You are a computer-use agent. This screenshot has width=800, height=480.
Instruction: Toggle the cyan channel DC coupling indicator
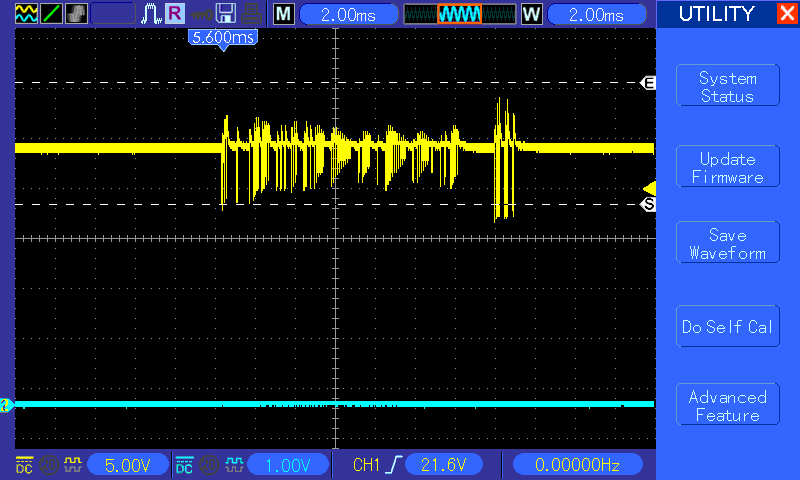click(184, 465)
